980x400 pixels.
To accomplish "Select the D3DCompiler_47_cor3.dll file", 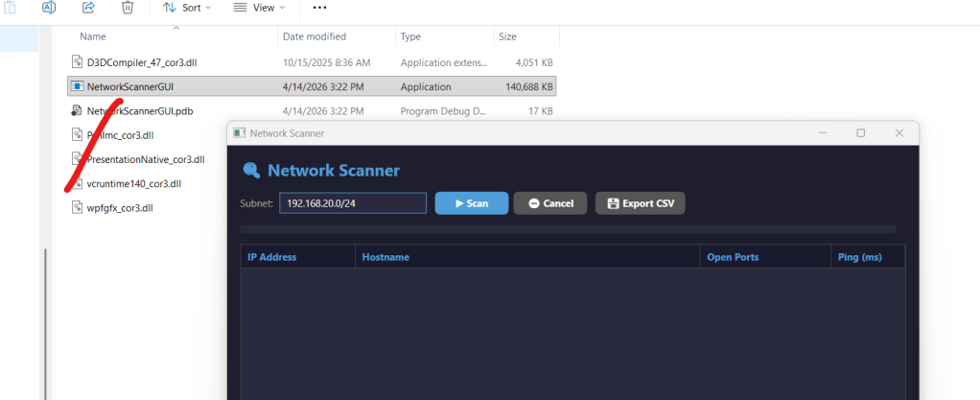I will (x=141, y=61).
